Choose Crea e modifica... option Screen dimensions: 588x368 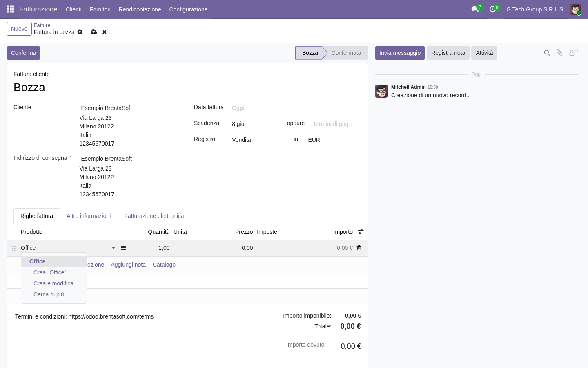click(54, 283)
